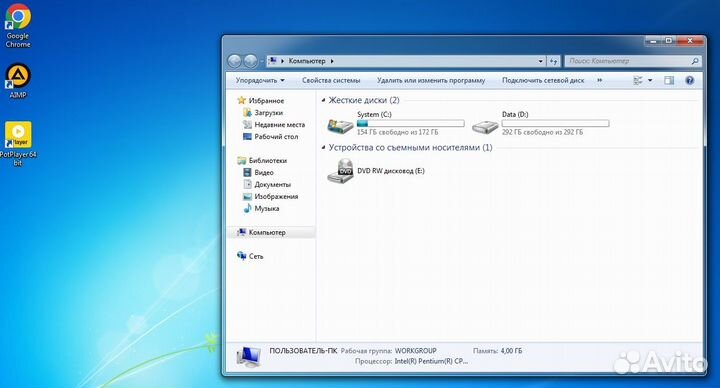Click the "ПОЛЬЗОВАТЕЛЬ-ПК" computer name

[x=303, y=351]
